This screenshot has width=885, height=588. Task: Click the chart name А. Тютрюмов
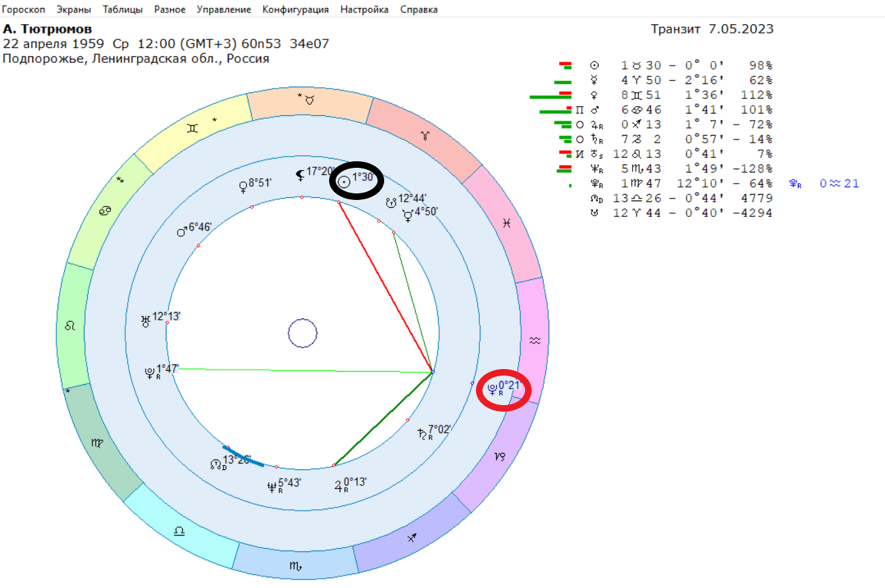[x=47, y=29]
